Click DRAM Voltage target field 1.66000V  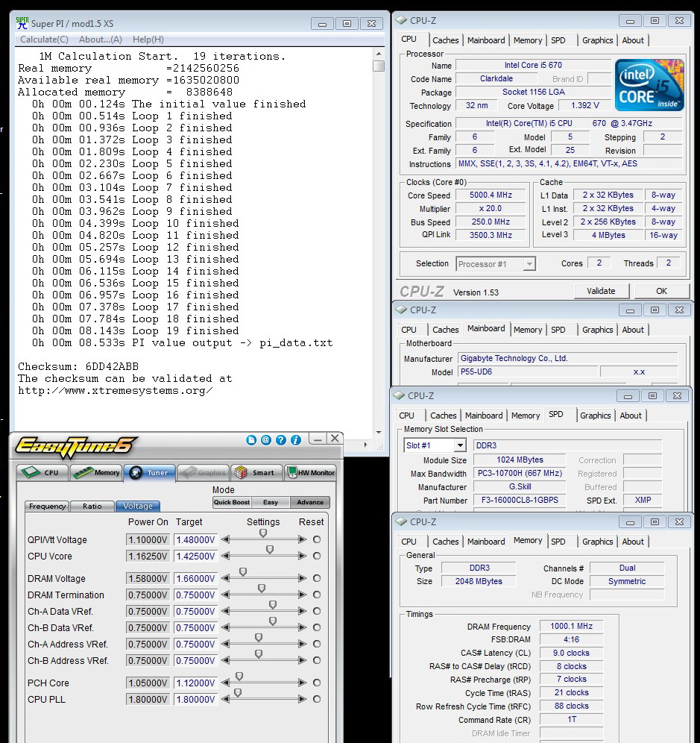[x=195, y=578]
